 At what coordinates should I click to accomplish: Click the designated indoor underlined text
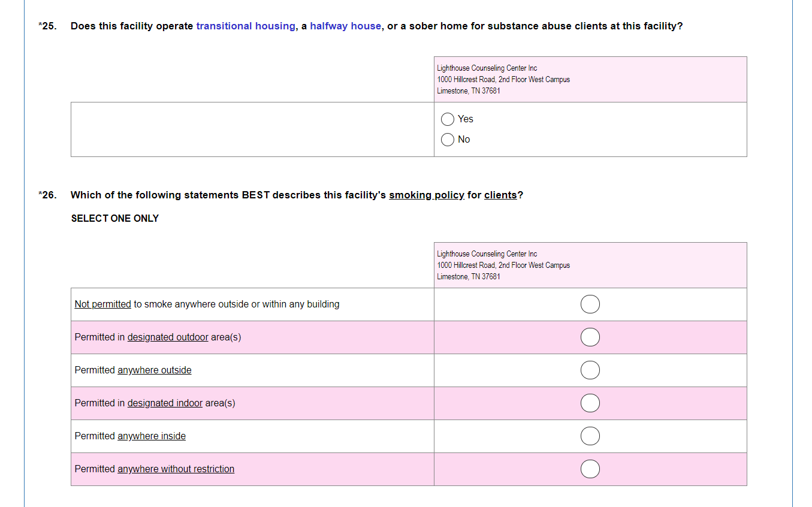coord(165,403)
